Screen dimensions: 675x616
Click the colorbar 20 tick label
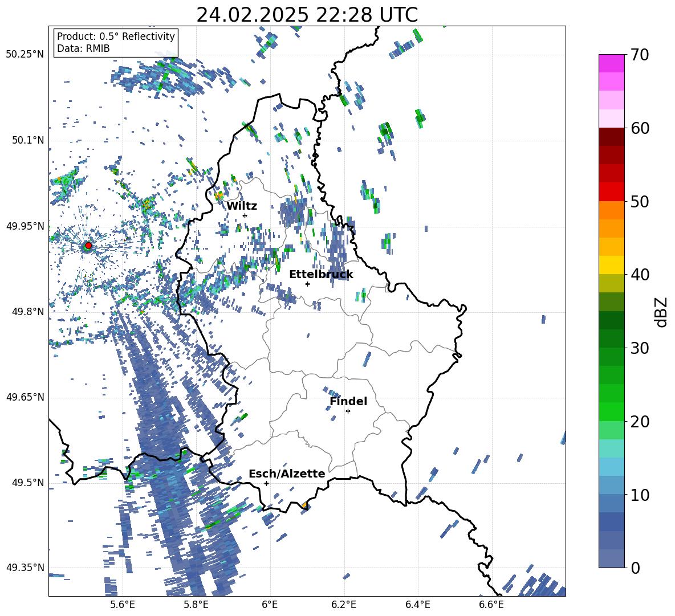click(x=640, y=422)
